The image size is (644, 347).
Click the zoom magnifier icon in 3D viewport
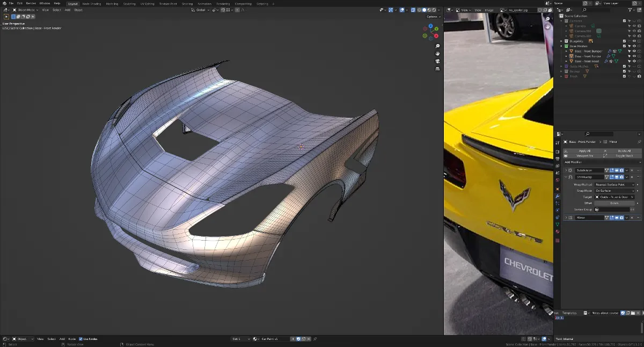pos(438,46)
